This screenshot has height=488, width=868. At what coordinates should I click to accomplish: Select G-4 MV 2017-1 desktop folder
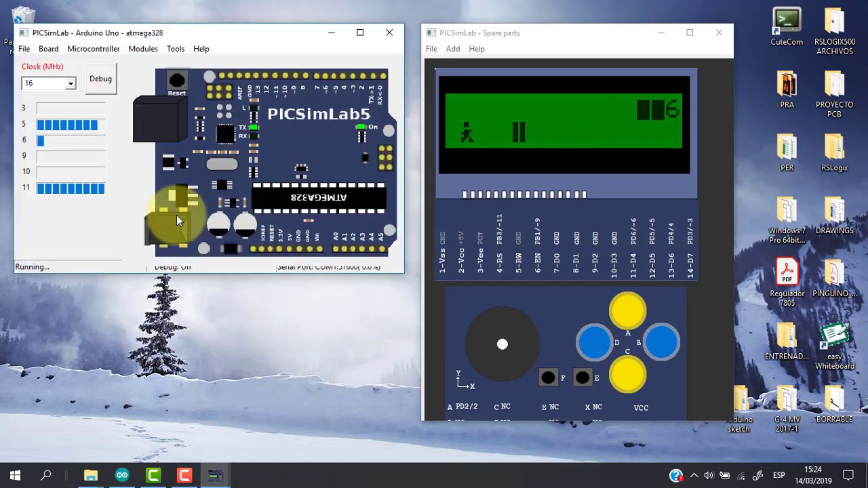787,409
